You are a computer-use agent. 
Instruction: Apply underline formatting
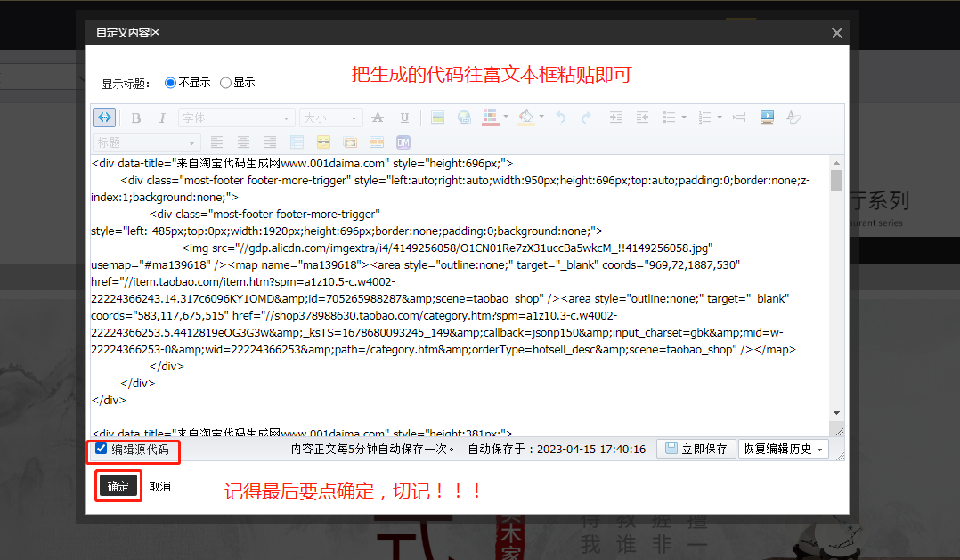[x=404, y=118]
